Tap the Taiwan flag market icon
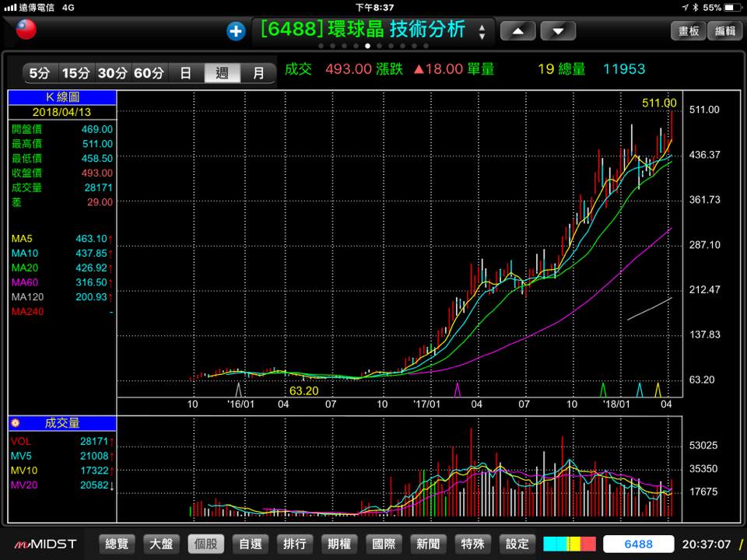This screenshot has width=747, height=560. click(26, 30)
